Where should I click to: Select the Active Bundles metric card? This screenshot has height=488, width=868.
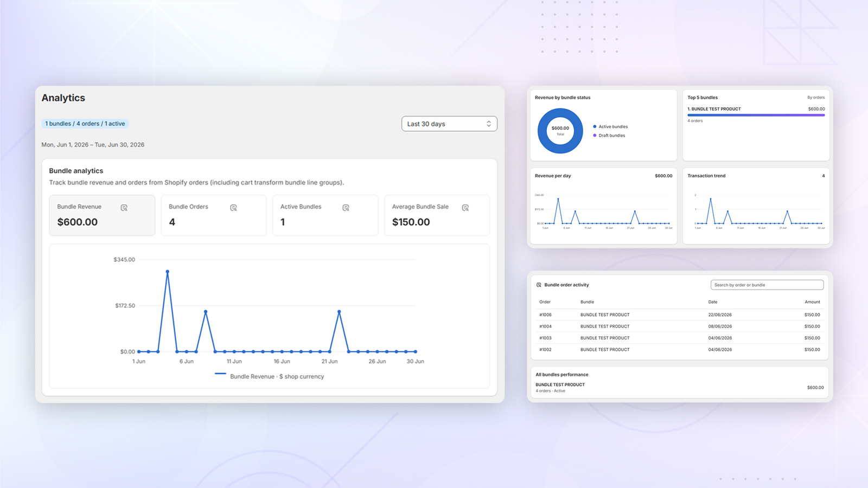(325, 215)
